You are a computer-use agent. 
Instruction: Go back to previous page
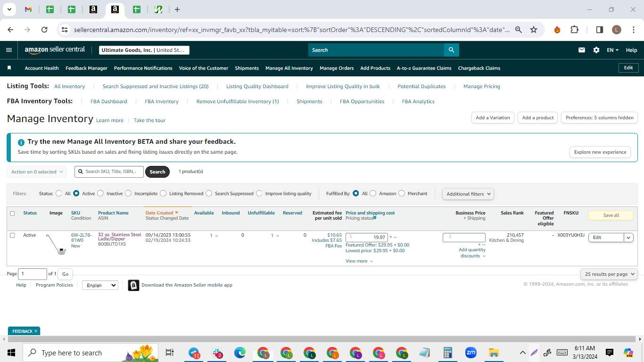10,30
